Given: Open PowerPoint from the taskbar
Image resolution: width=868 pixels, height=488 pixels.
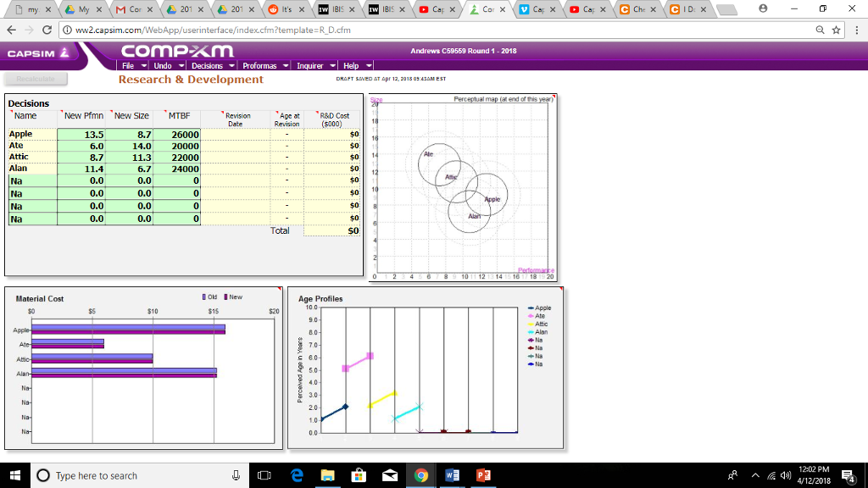Looking at the screenshot, I should pyautogui.click(x=483, y=475).
